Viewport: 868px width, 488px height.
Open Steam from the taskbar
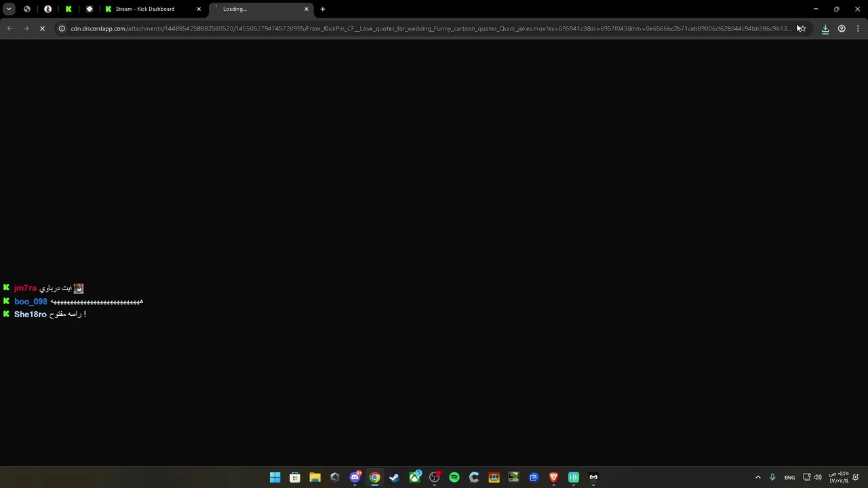395,477
